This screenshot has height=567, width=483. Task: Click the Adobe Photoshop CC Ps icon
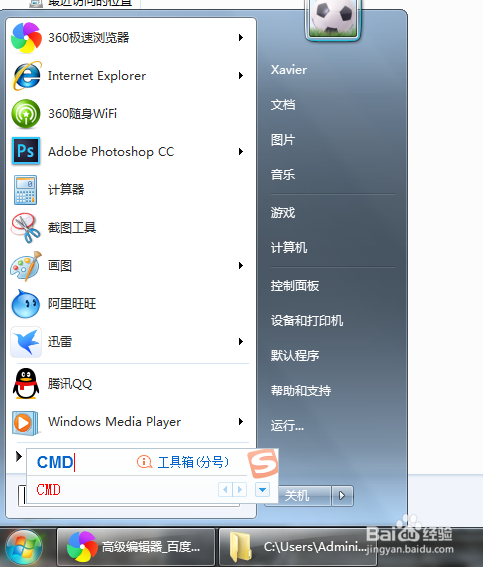(x=26, y=151)
